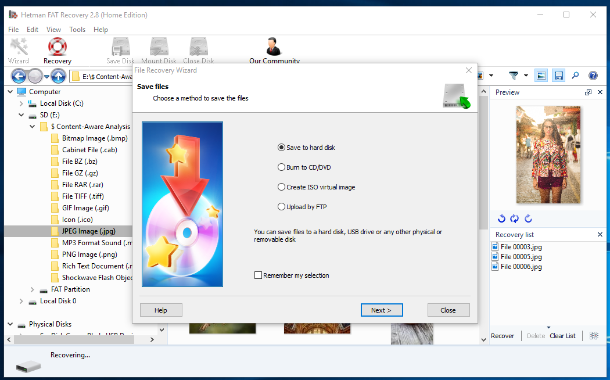
Task: Open navigation history dropdown arrow
Action: click(x=46, y=76)
